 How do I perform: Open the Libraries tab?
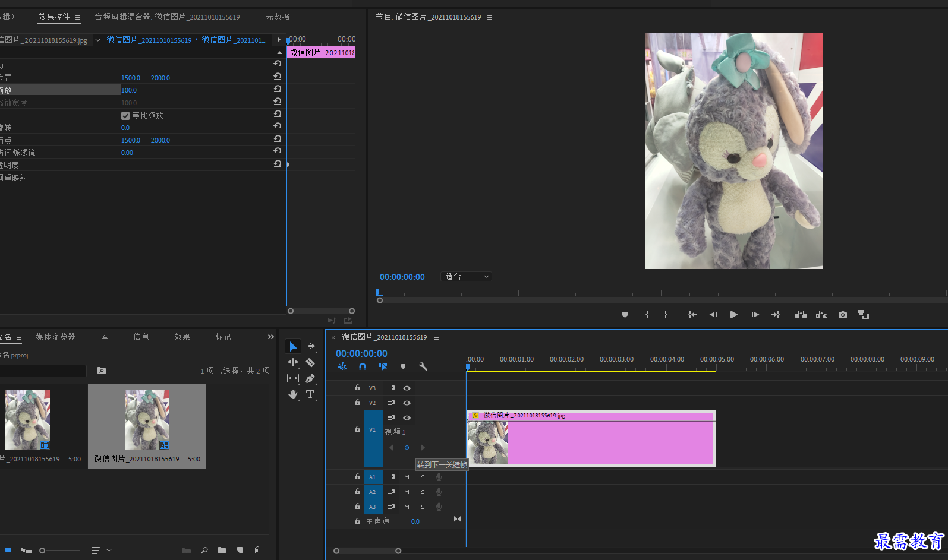(x=105, y=337)
